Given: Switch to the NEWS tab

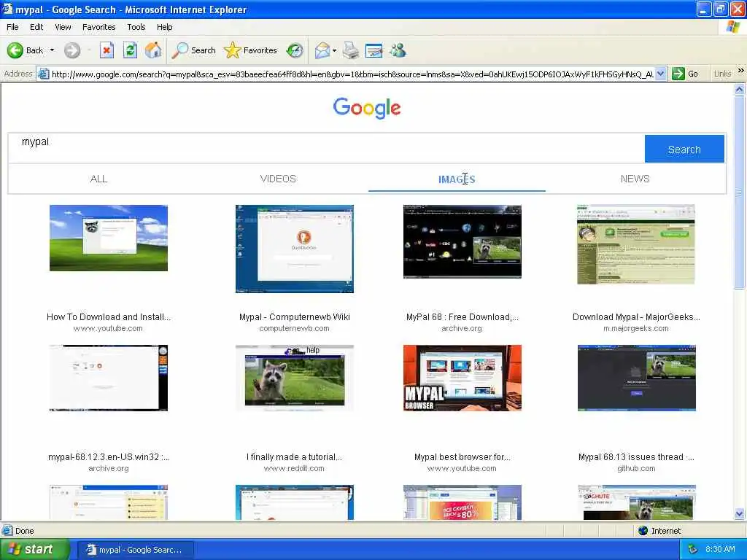Looking at the screenshot, I should (635, 179).
